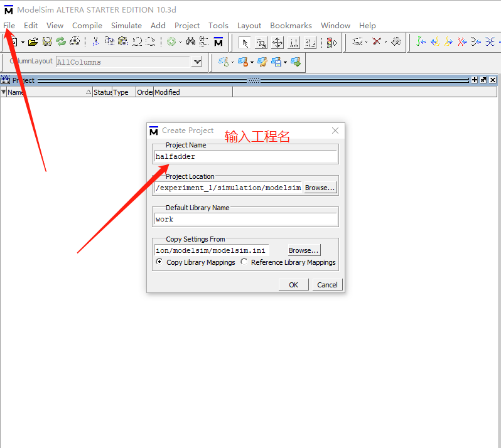The image size is (501, 448).
Task: Select Copy Library Mappings radio option
Action: 159,262
